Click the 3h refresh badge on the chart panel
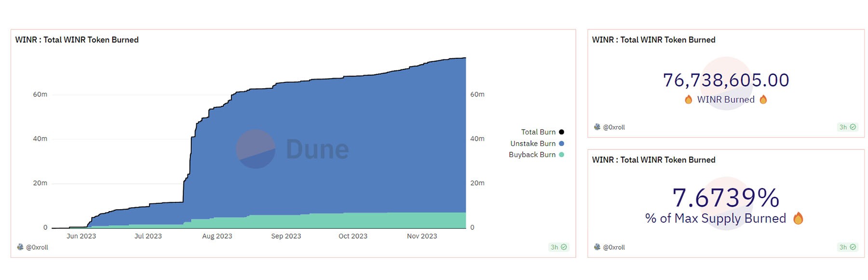This screenshot has width=868, height=280. [559, 247]
